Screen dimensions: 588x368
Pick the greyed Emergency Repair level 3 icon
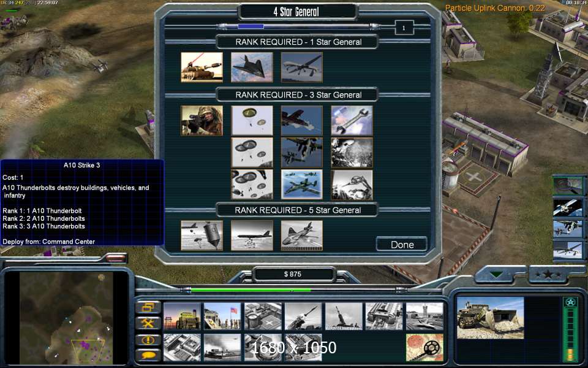point(352,185)
